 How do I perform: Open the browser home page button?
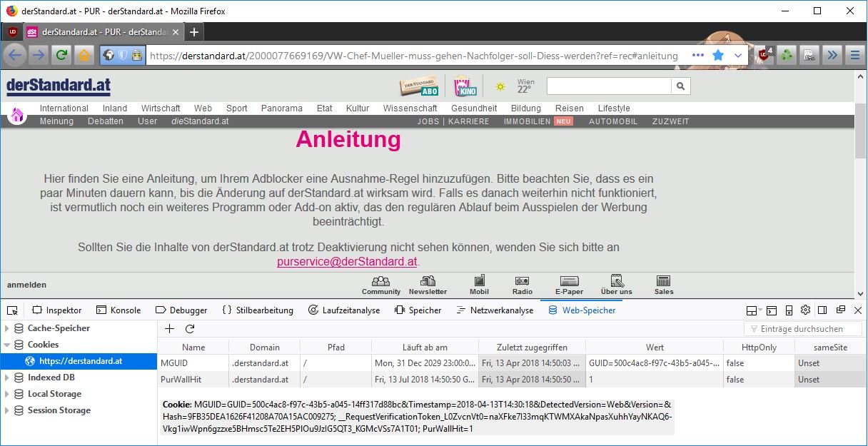point(84,55)
